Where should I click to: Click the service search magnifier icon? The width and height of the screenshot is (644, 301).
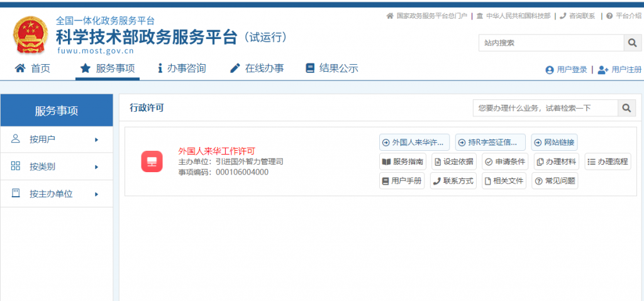click(x=626, y=108)
